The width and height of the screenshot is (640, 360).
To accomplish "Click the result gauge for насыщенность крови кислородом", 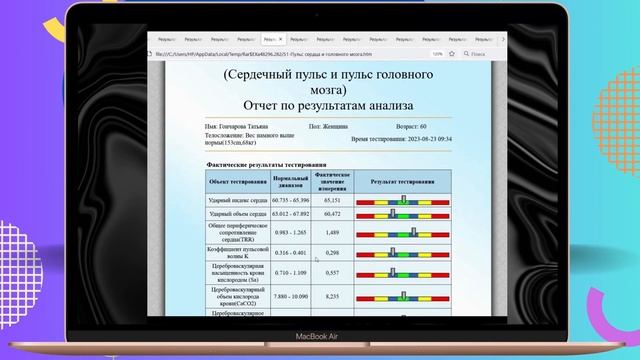I will click(402, 273).
